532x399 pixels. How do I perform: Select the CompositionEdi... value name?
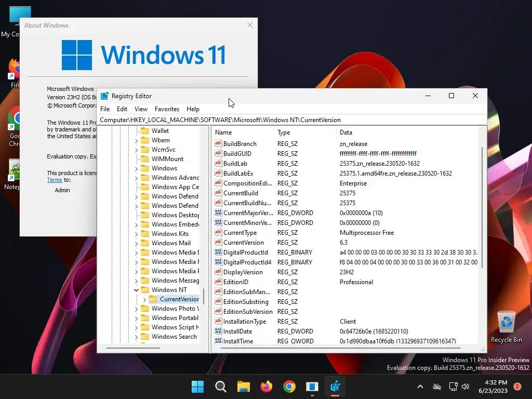(x=248, y=183)
